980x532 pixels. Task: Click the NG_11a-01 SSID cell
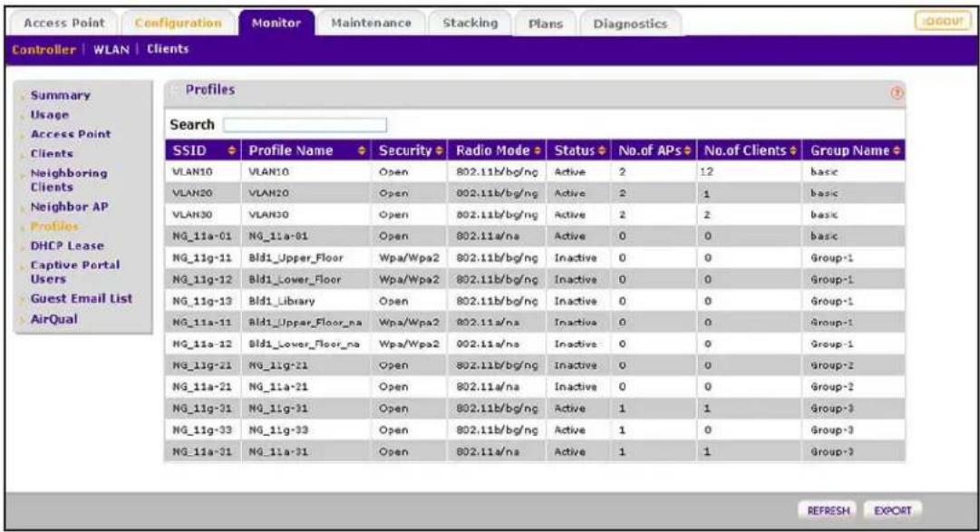point(202,237)
